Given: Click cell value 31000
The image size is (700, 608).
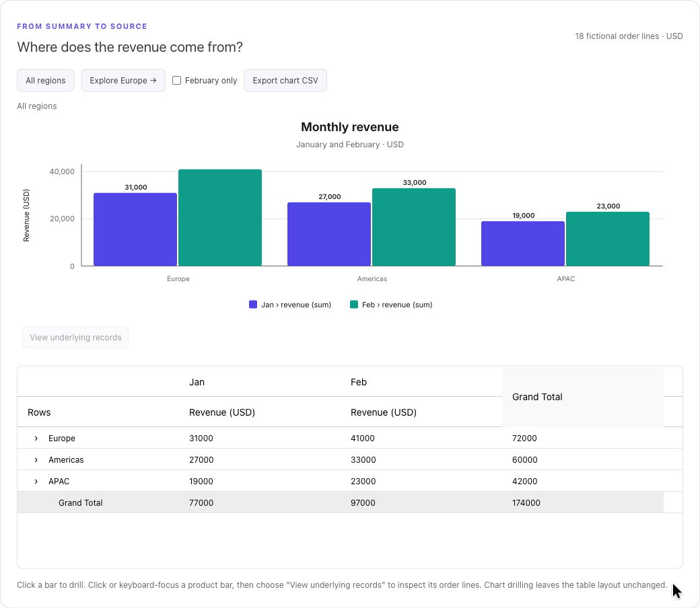Looking at the screenshot, I should click(201, 439).
